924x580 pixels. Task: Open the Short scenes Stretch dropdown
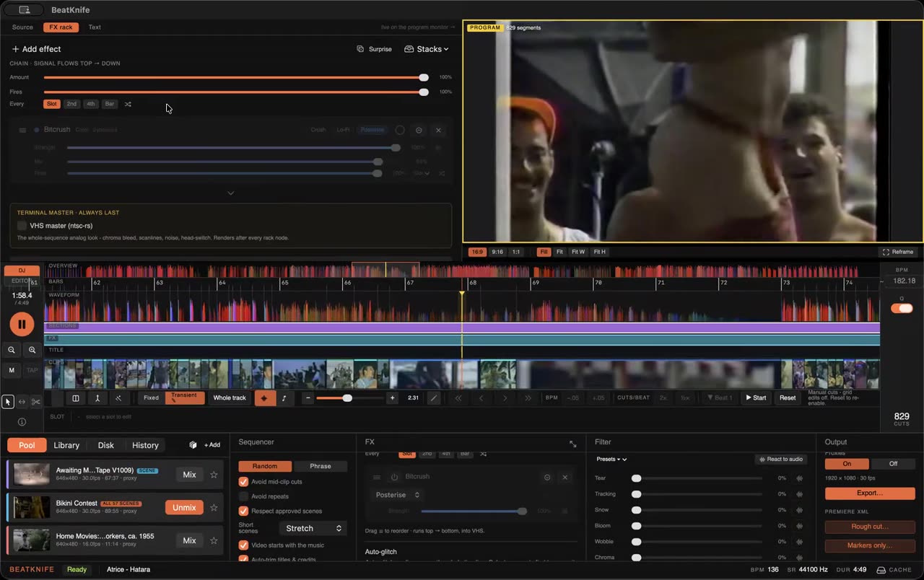click(313, 528)
